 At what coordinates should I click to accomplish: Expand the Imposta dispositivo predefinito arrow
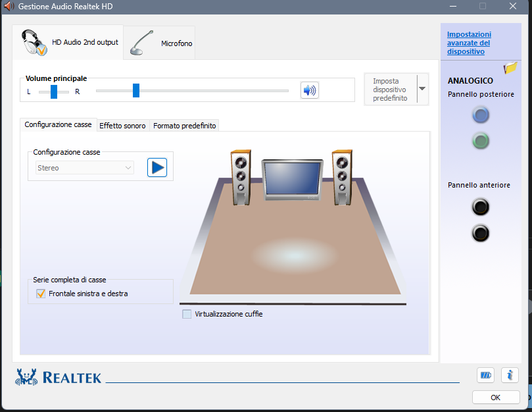[422, 89]
